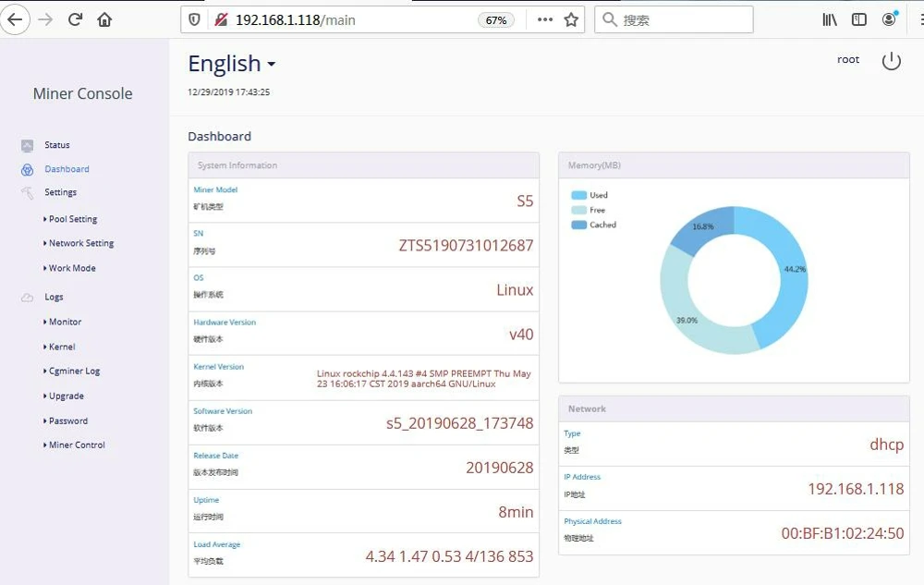This screenshot has width=924, height=585.
Task: Click the Status monitor icon in sidebar
Action: (x=27, y=145)
